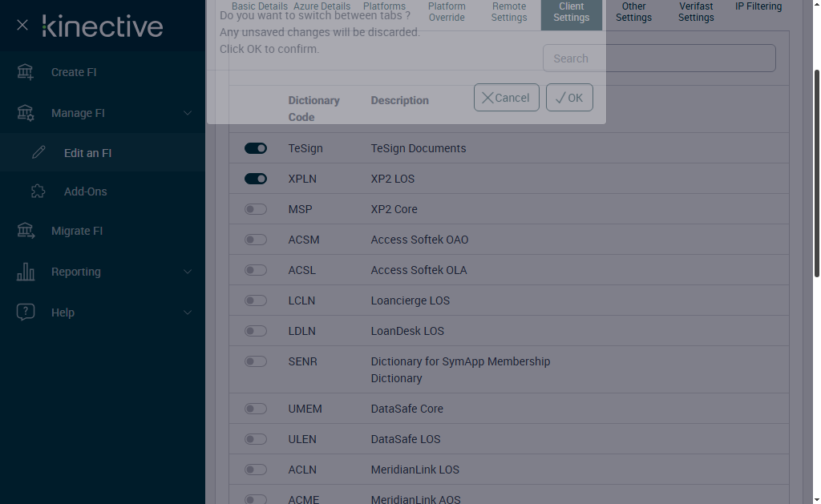Viewport: 821px width, 504px height.
Task: Open the Platform Override tab
Action: tap(447, 11)
